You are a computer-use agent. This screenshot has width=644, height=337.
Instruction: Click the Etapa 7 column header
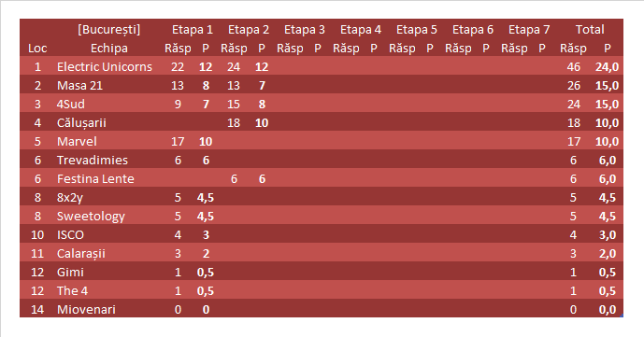point(529,30)
